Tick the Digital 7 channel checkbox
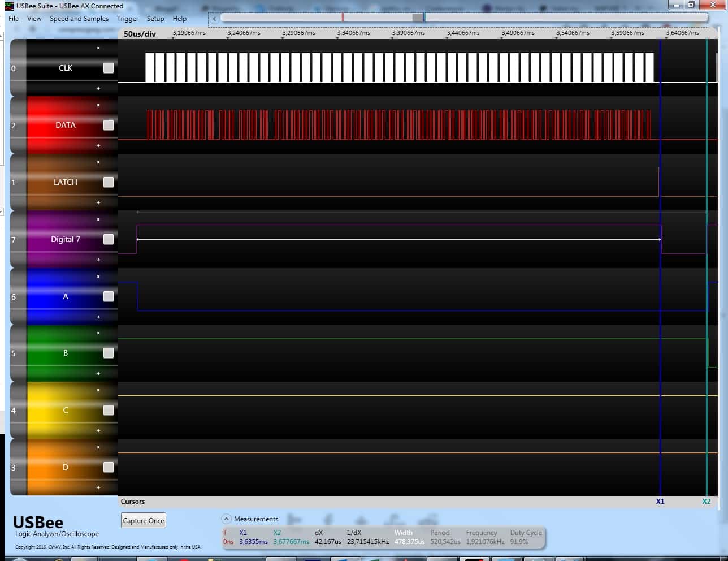The image size is (728, 561). (x=109, y=239)
